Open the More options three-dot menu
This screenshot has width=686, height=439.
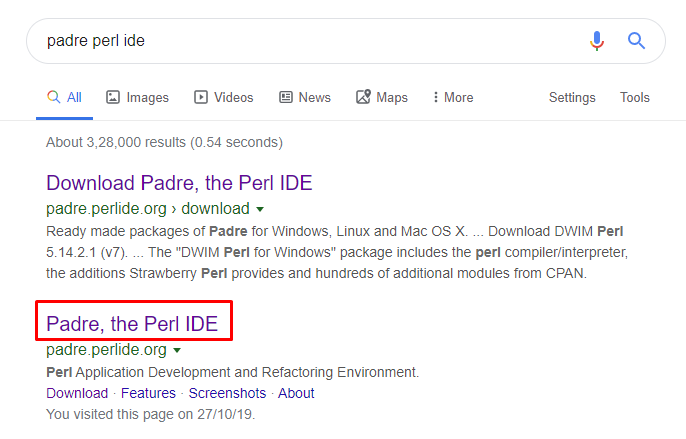[453, 97]
